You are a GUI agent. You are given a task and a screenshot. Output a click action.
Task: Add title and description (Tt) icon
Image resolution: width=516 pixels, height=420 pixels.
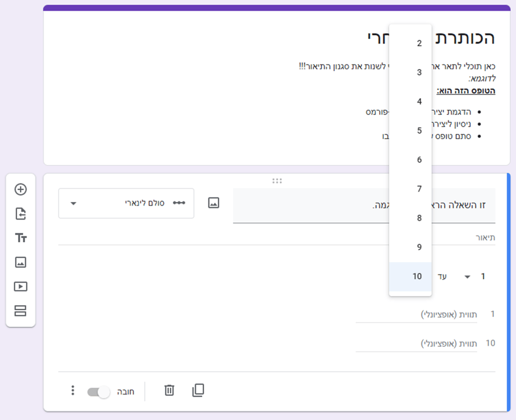point(21,238)
